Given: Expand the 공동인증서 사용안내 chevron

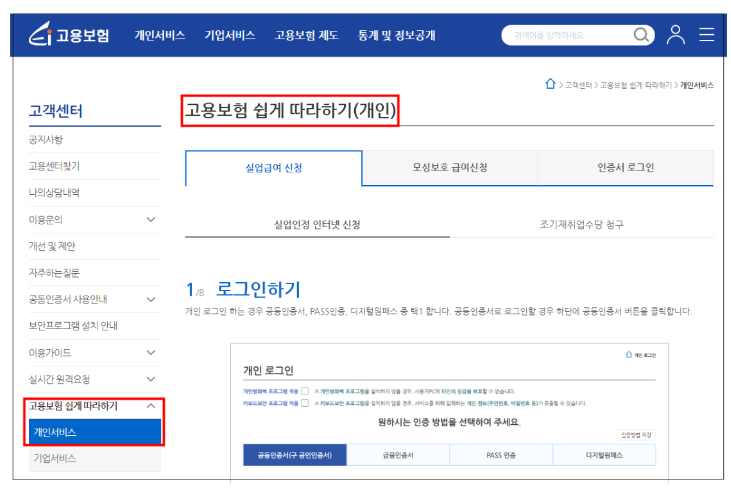Looking at the screenshot, I should tap(151, 299).
